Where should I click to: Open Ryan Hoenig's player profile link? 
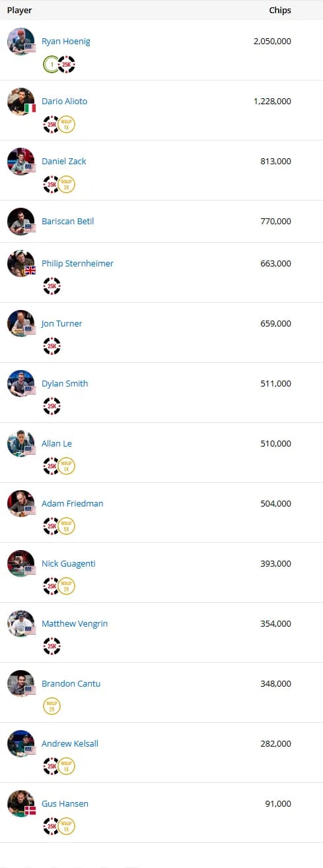coord(65,42)
